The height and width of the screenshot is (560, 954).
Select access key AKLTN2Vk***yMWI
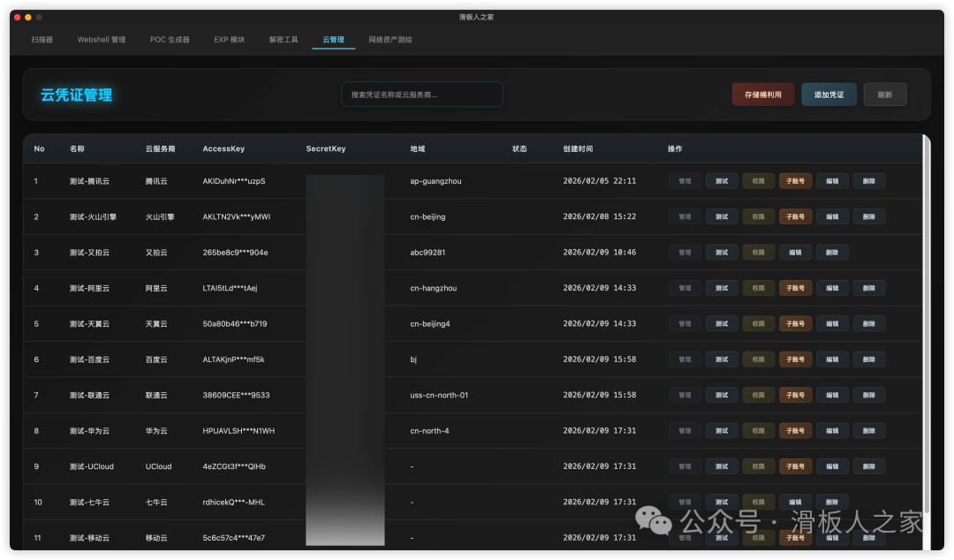[x=236, y=216]
